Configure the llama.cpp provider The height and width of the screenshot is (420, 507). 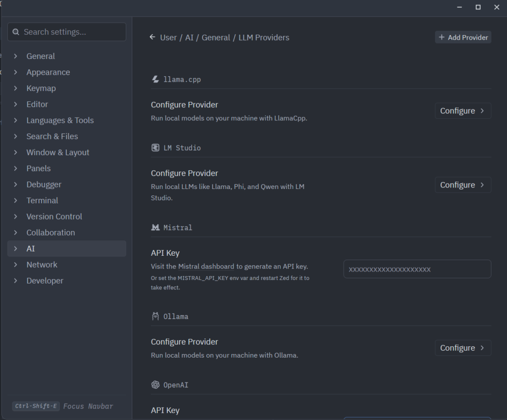[463, 111]
